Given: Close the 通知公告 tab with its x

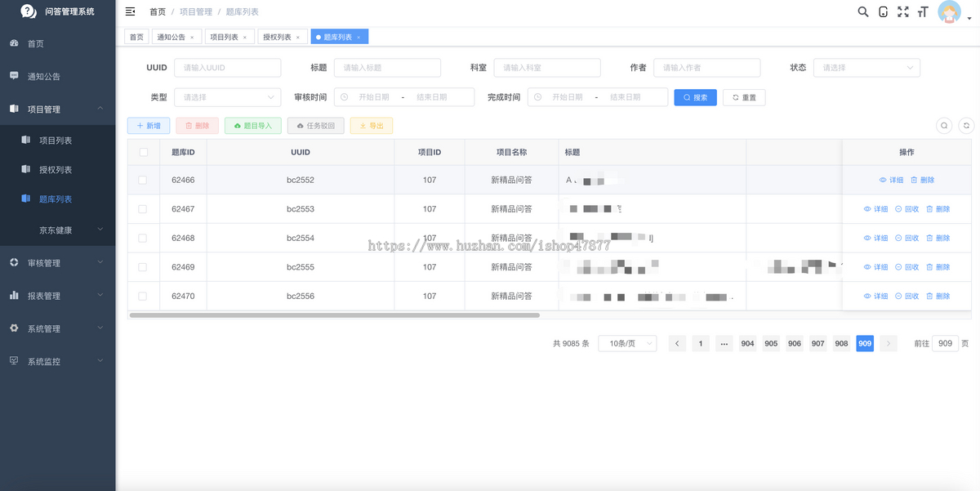Looking at the screenshot, I should (x=192, y=38).
